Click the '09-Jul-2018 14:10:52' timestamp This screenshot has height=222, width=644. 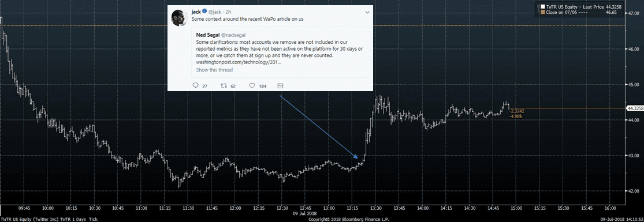pos(623,219)
